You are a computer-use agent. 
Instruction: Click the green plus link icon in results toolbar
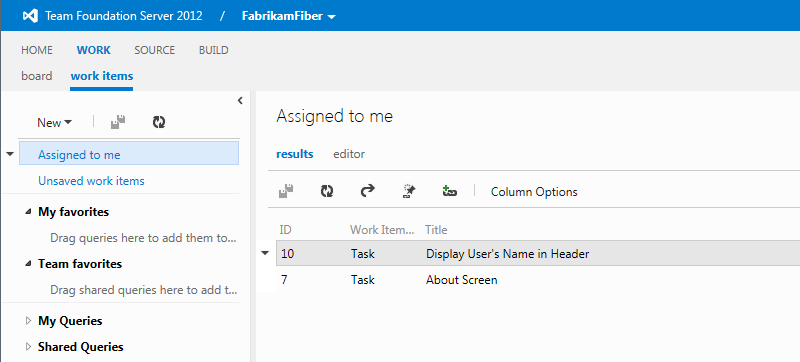coord(449,191)
